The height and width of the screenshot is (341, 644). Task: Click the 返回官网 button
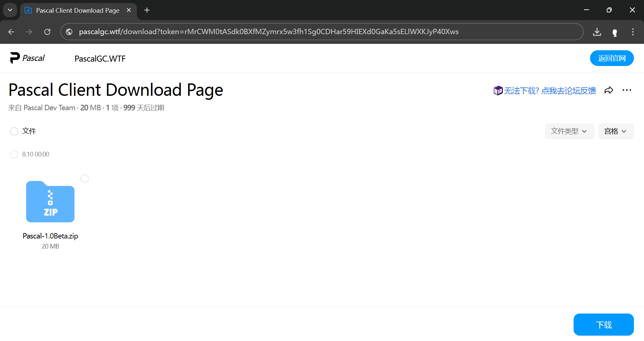pos(612,58)
